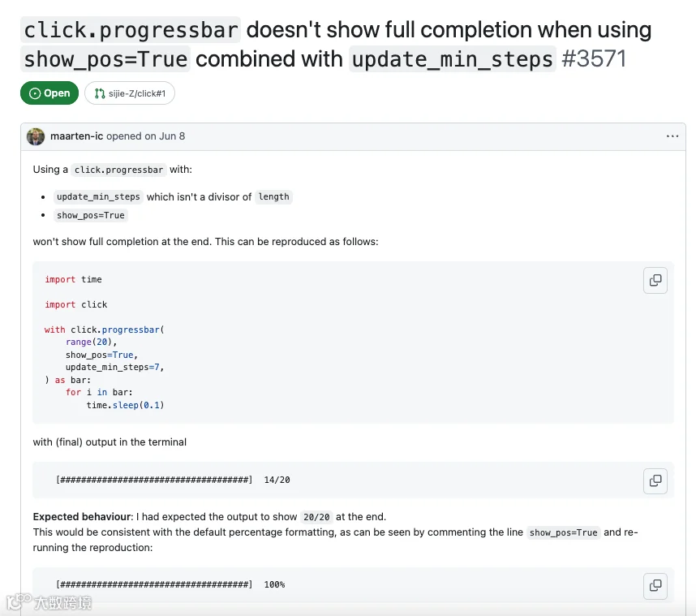Click the inline 20/20 code snippet
This screenshot has height=616, width=696.
tap(316, 518)
